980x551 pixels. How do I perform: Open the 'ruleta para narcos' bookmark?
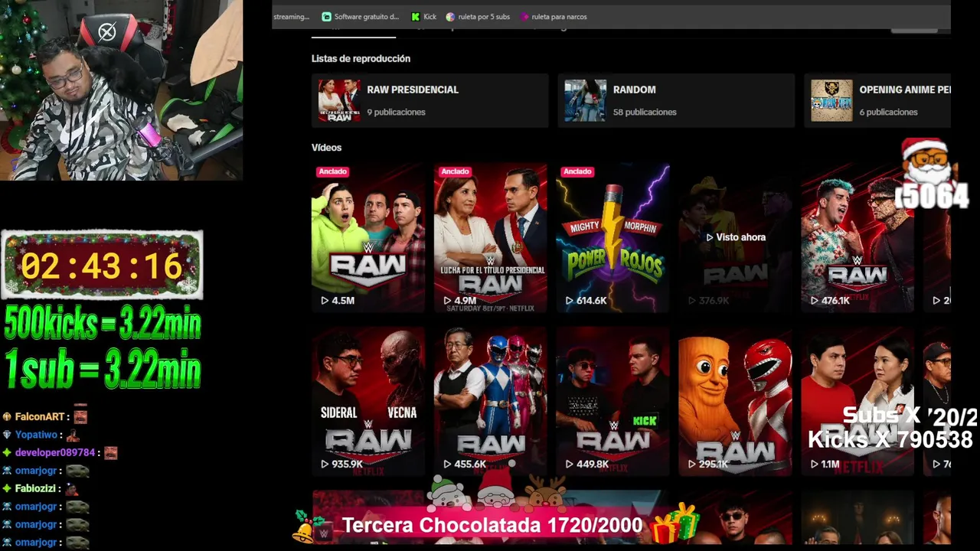554,17
